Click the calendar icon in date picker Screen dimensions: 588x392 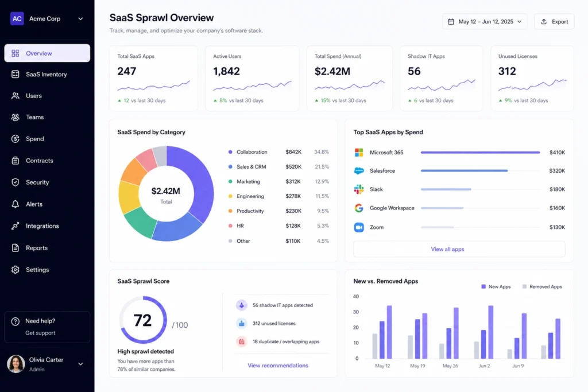(x=451, y=22)
